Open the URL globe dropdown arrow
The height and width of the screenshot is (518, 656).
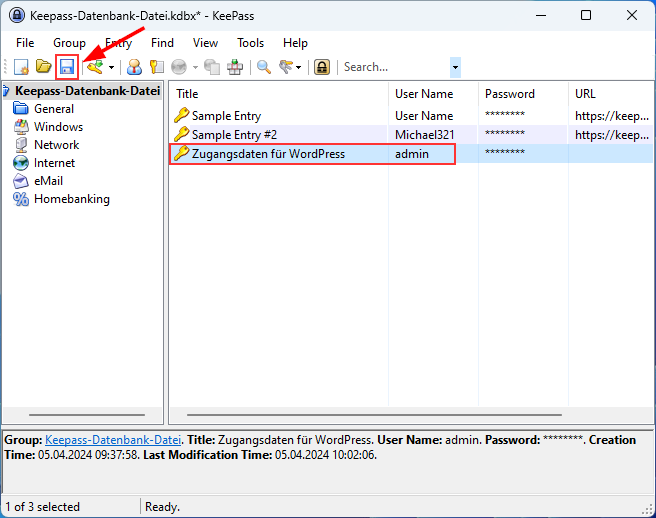195,67
